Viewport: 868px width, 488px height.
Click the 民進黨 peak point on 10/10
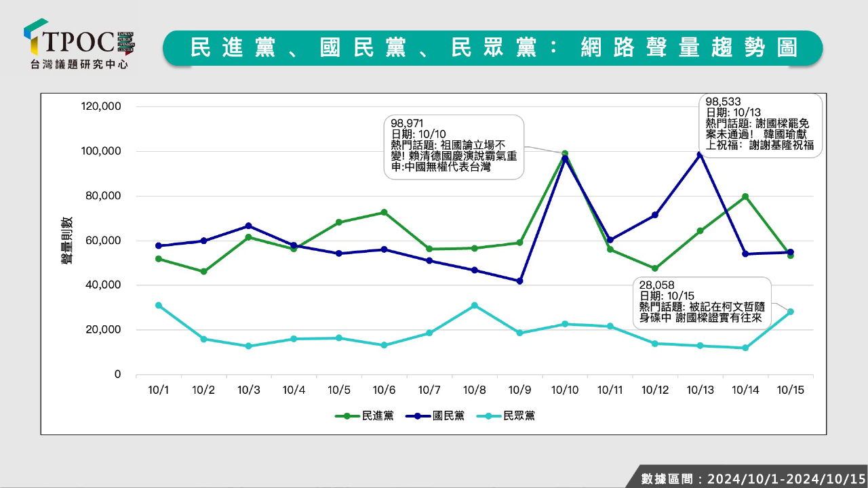[x=565, y=154]
